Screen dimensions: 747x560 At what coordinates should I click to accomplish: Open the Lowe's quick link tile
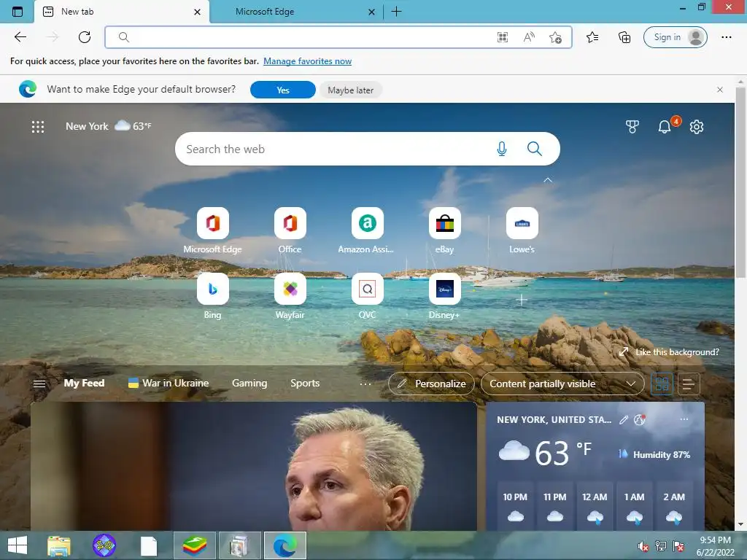point(522,230)
